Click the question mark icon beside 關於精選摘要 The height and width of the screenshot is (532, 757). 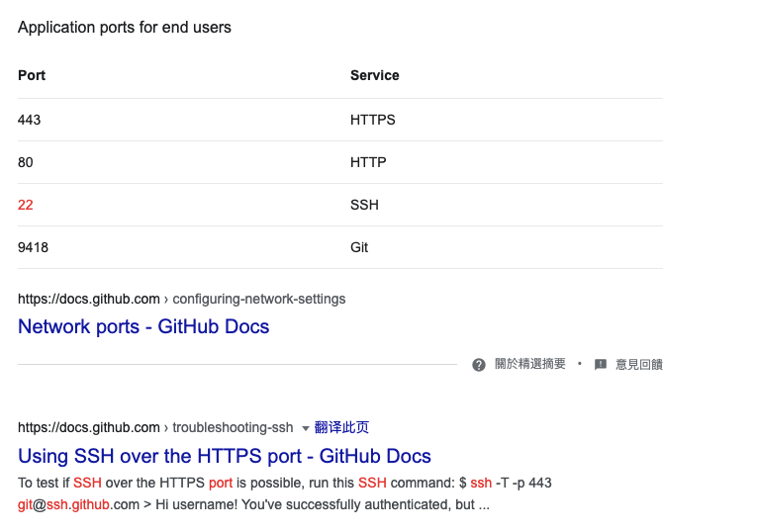[478, 365]
